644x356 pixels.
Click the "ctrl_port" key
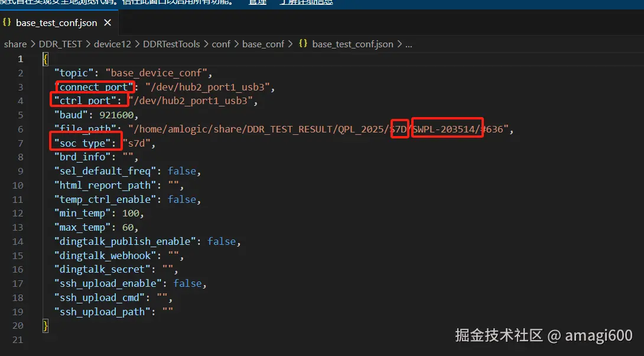[x=85, y=101]
